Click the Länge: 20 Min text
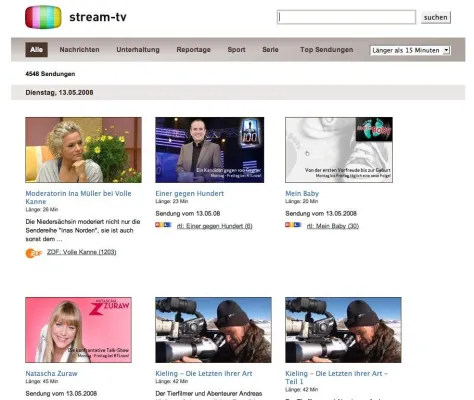 (302, 201)
